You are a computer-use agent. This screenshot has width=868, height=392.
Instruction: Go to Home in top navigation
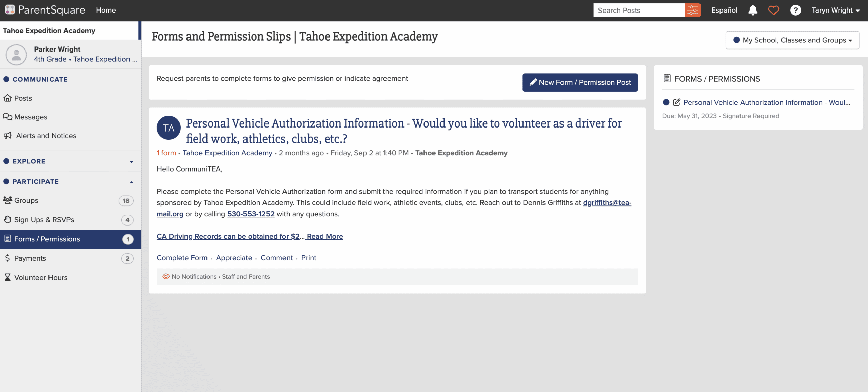106,10
